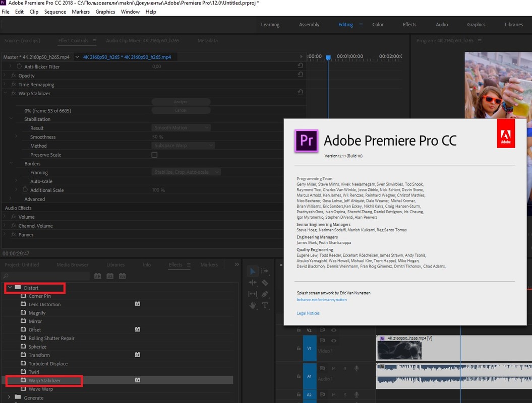Collapse the Warp Stabilizer effect properties

pos(5,92)
